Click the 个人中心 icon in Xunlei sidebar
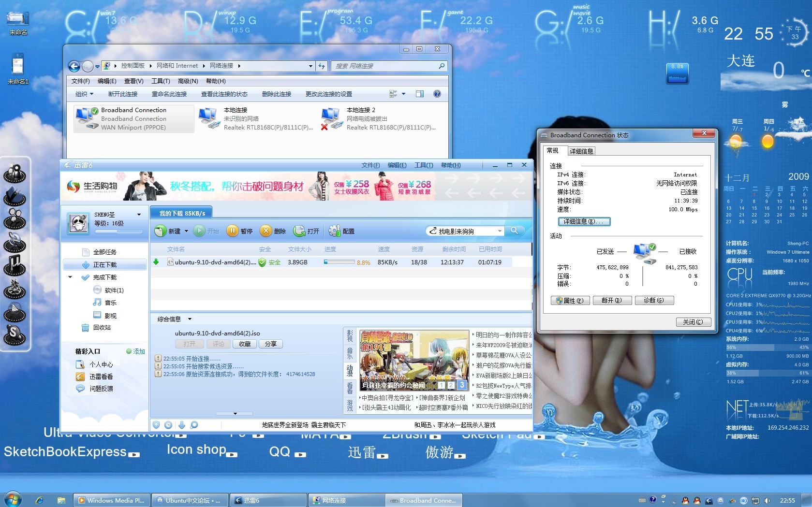 point(80,364)
